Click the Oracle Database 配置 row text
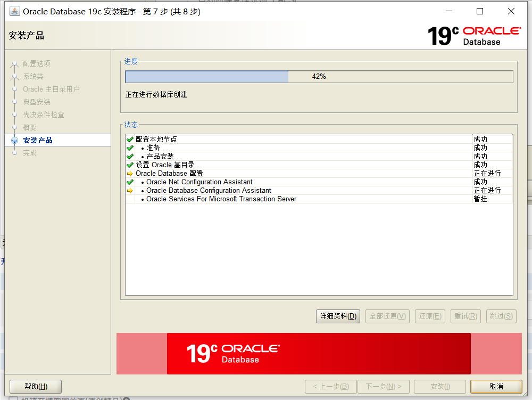Viewport: 532px width, 400px height. point(169,173)
